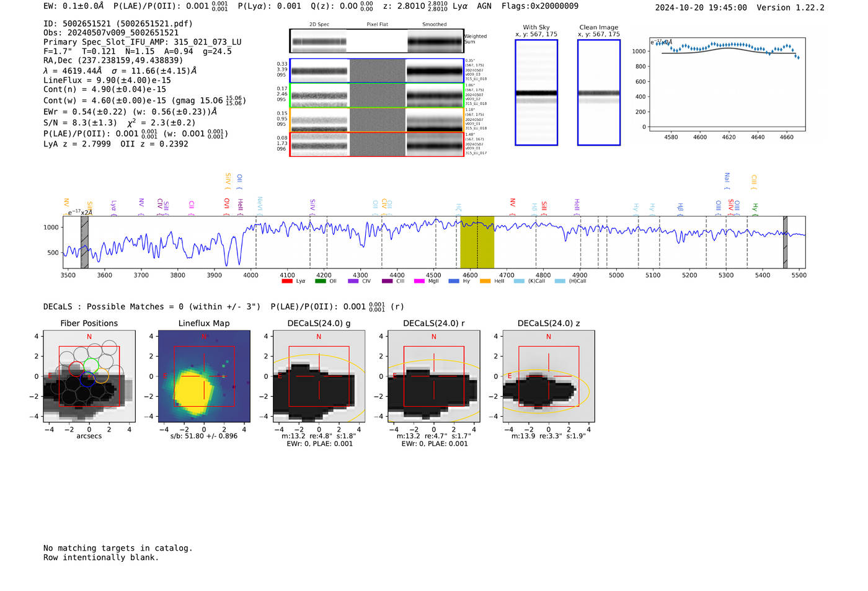Click the With Sky 2D image
Image resolution: width=868 pixels, height=591 pixels.
(536, 92)
